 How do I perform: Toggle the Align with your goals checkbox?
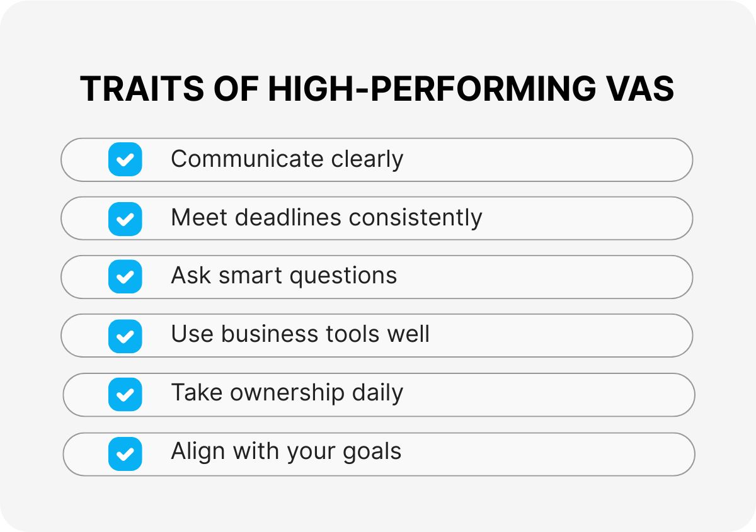(125, 454)
